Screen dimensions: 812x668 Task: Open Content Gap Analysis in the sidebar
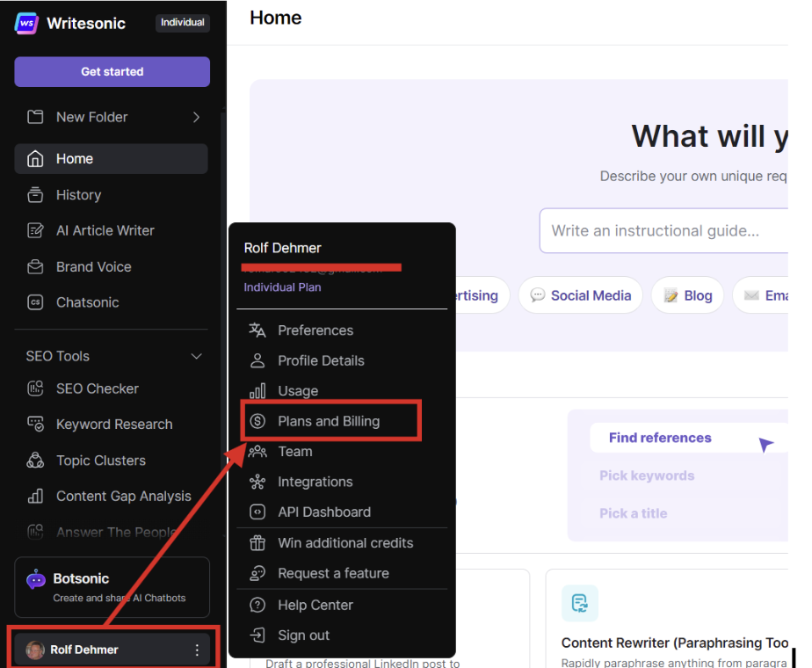[x=111, y=496]
